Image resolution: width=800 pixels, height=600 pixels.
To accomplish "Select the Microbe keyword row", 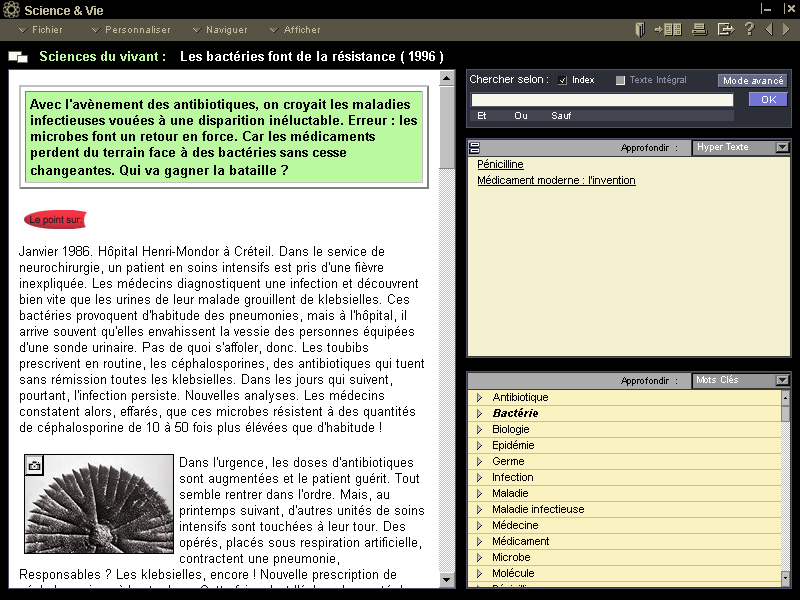I will click(x=625, y=558).
